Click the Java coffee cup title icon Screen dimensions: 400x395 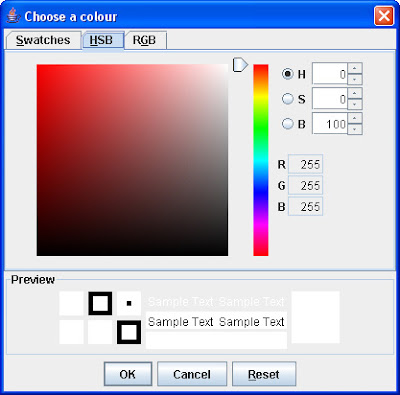point(13,16)
